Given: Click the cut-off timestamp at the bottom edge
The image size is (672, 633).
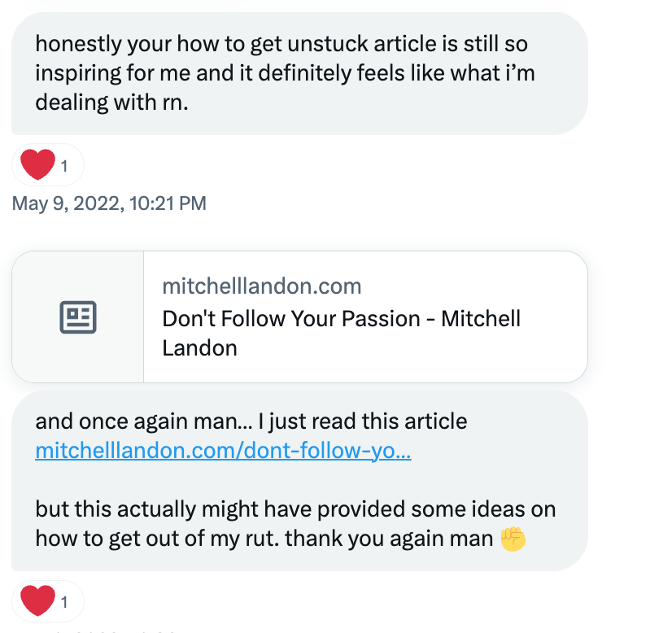Looking at the screenshot, I should (107, 631).
